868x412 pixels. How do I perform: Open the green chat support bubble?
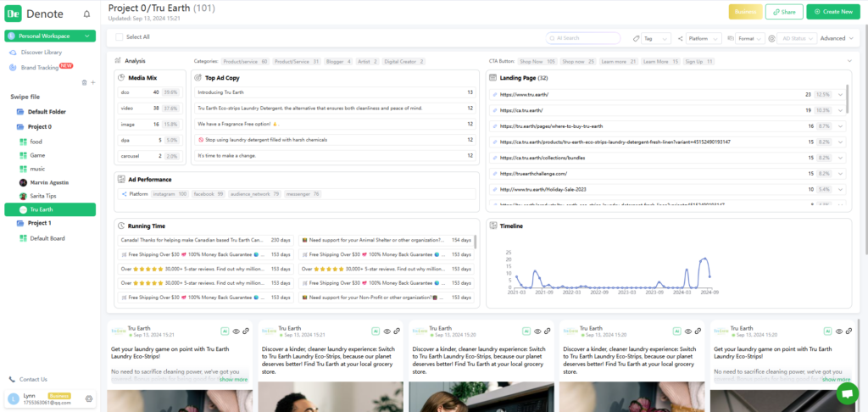[847, 393]
